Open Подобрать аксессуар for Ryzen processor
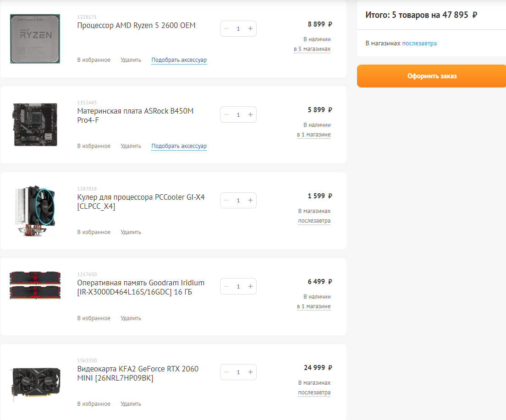The height and width of the screenshot is (420, 506). click(179, 60)
